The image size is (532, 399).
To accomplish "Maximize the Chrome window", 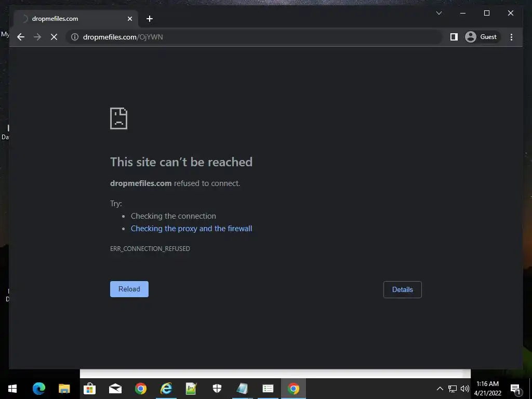I will (486, 13).
